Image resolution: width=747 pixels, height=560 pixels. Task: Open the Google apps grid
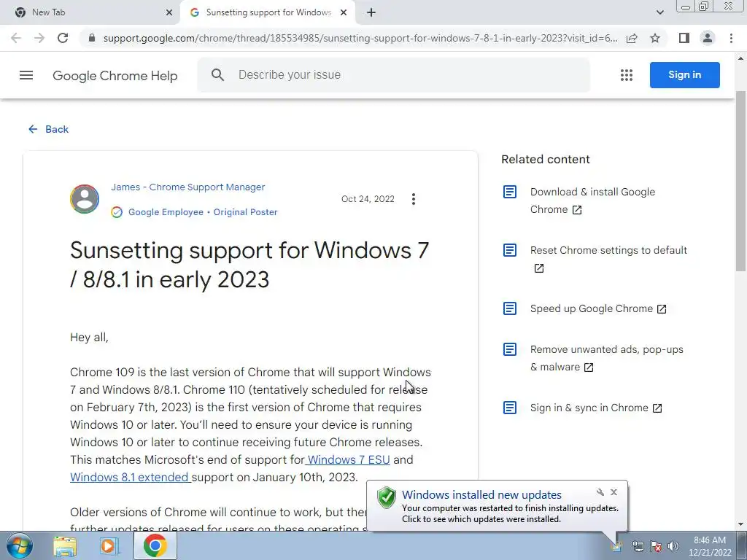627,75
